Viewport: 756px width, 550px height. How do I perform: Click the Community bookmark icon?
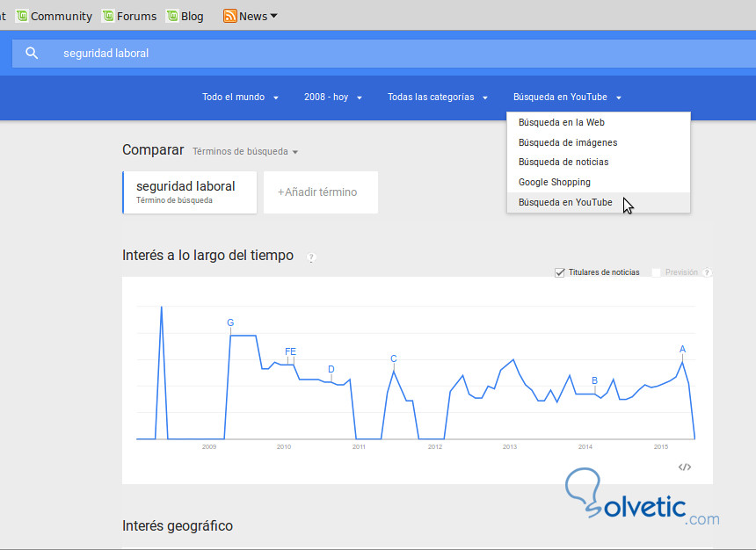(22, 16)
